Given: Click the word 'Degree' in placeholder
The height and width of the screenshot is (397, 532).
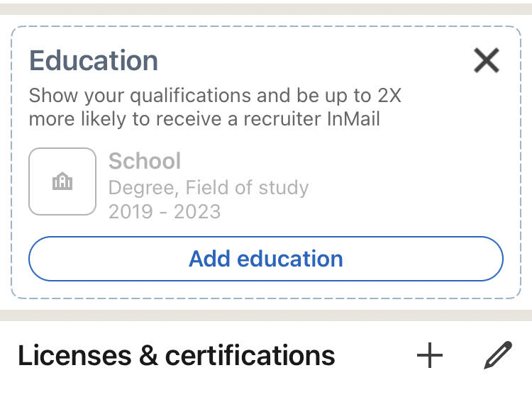Looking at the screenshot, I should 143,188.
